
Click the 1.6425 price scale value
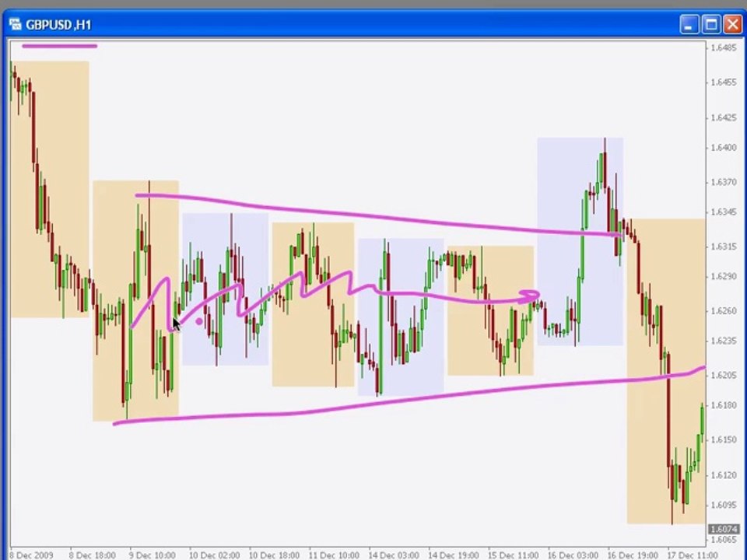coord(723,117)
